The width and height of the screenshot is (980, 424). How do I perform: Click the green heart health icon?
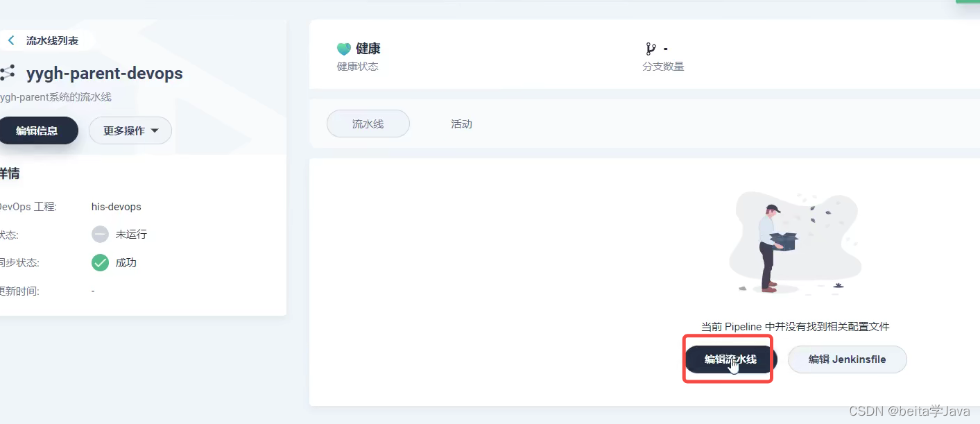click(344, 49)
